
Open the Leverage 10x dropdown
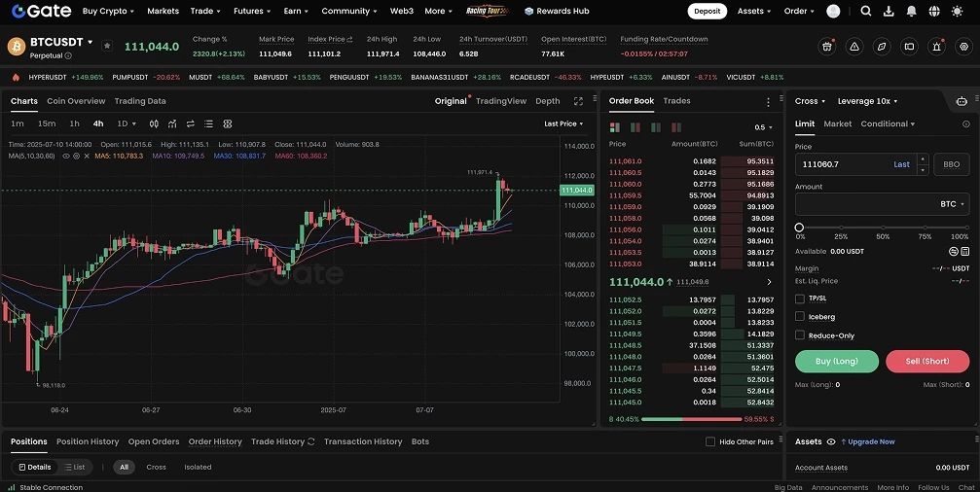(866, 101)
